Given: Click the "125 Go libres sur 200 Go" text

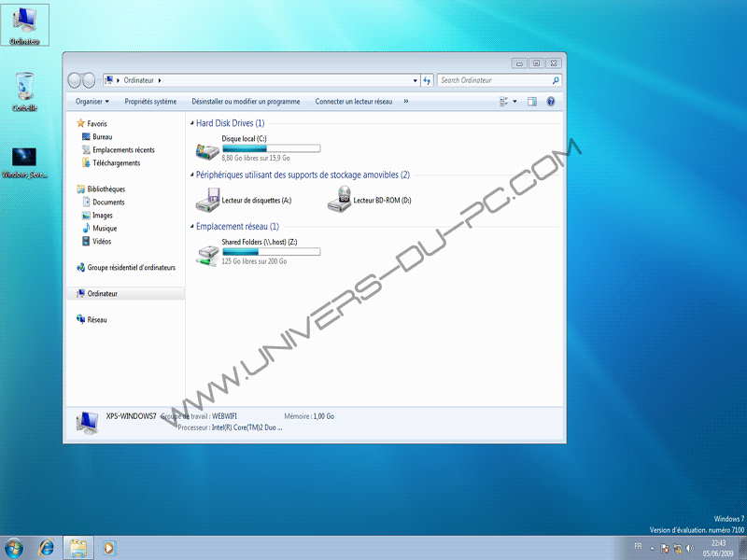Looking at the screenshot, I should (x=254, y=261).
